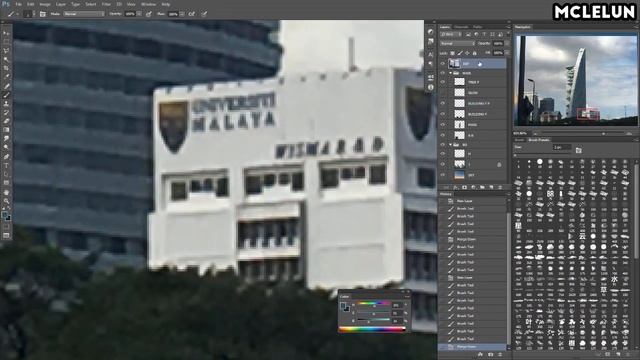This screenshot has height=360, width=640.
Task: Enable lock all in the Layers panel
Action: (474, 53)
